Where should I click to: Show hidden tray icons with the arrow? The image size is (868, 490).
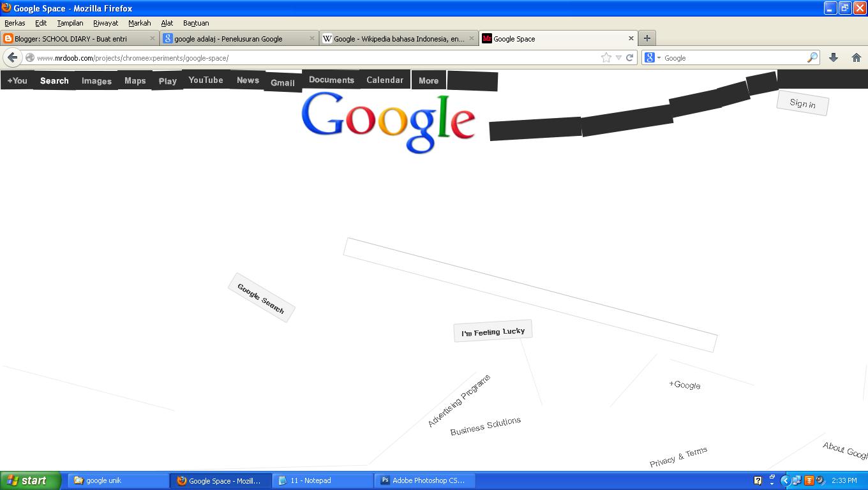[786, 480]
